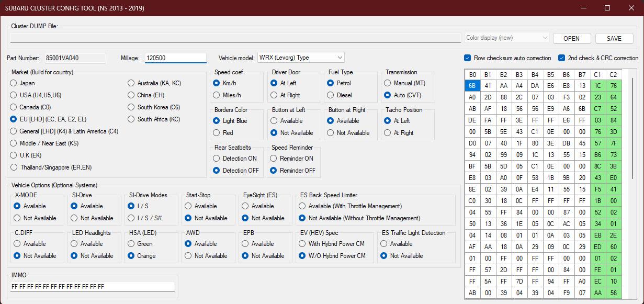Choose U.K (EK) market option
The image size is (644, 304).
[14, 155]
